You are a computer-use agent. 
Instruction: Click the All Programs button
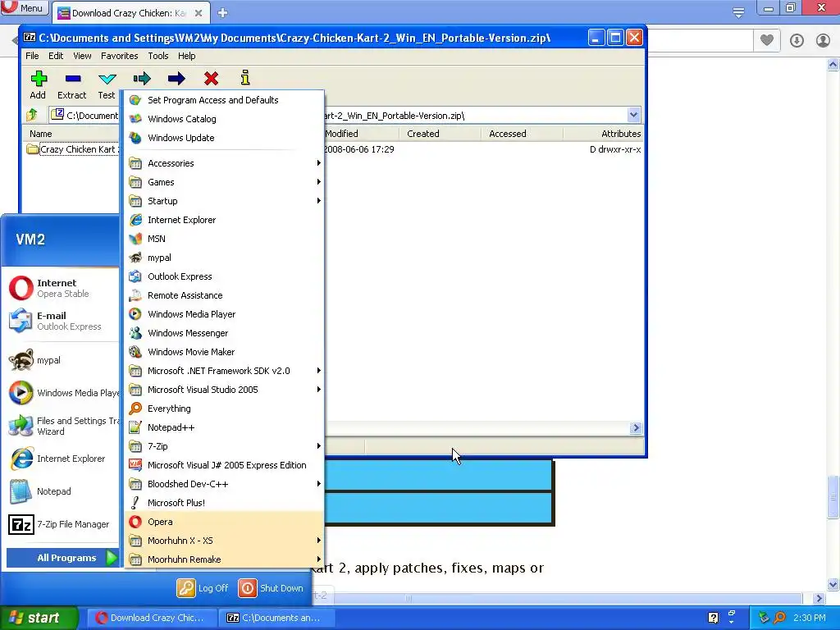(62, 558)
